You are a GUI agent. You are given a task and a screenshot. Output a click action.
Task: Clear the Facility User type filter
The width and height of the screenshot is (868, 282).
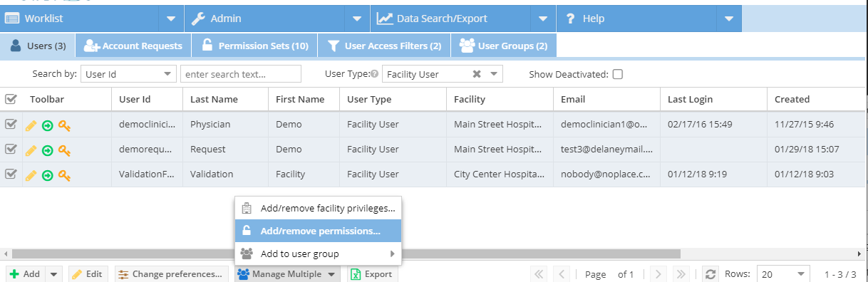(477, 74)
